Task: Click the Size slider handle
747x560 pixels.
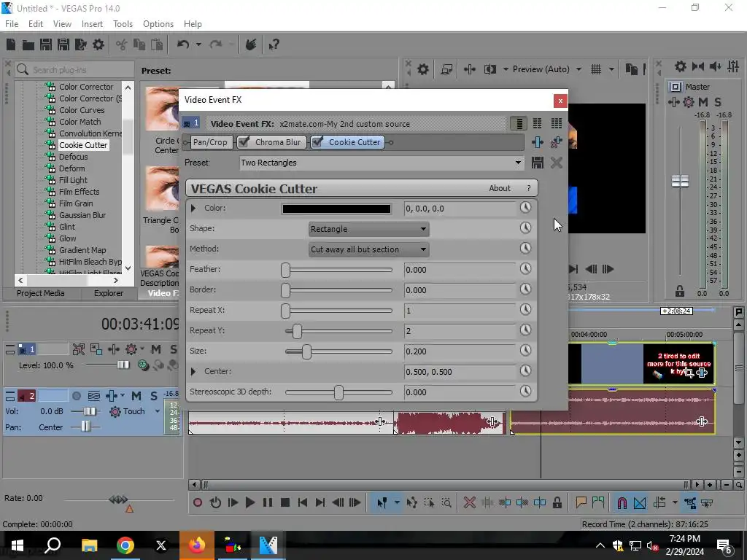Action: (x=306, y=352)
